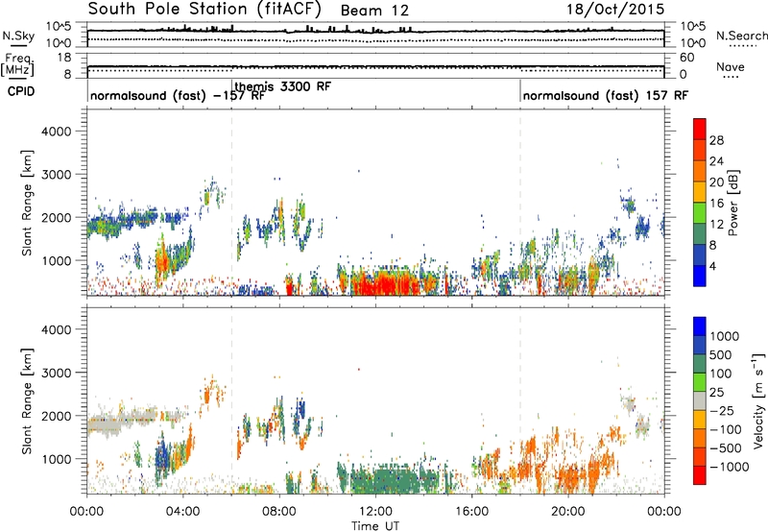Click the 'N.Sky' legend label
Viewport: 768px width, 532px height.
pos(18,36)
